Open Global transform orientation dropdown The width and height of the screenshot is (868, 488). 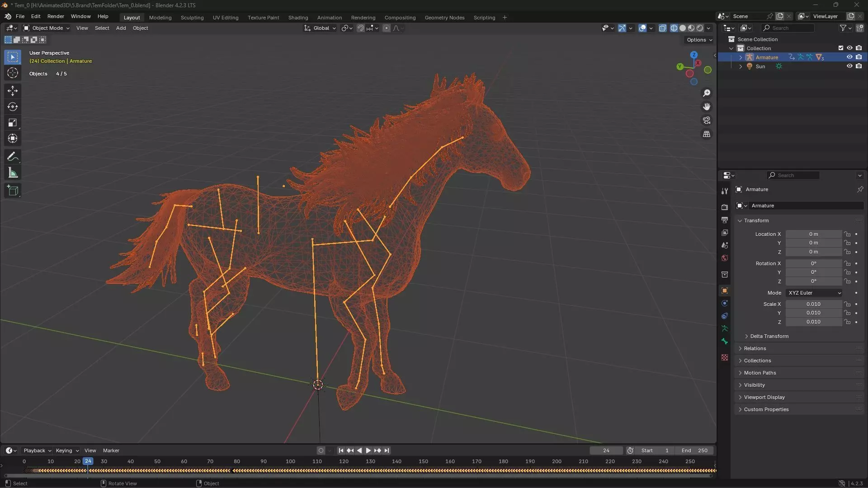coord(320,28)
